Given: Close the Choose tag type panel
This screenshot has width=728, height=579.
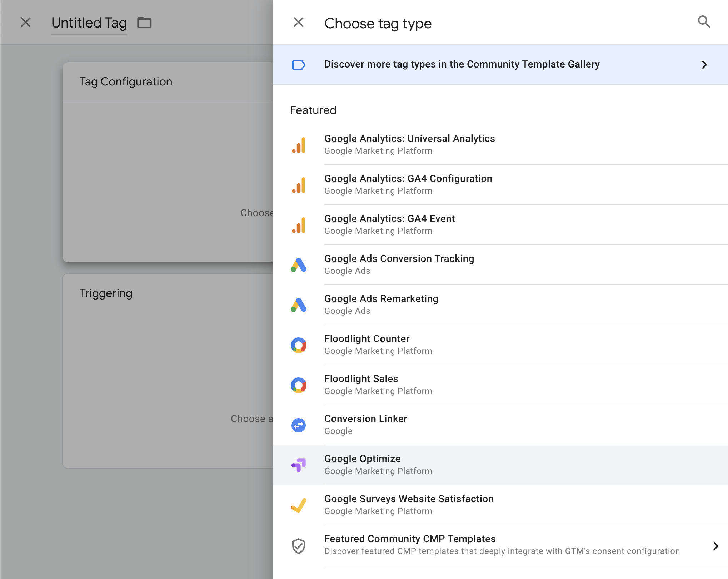Looking at the screenshot, I should tap(299, 22).
